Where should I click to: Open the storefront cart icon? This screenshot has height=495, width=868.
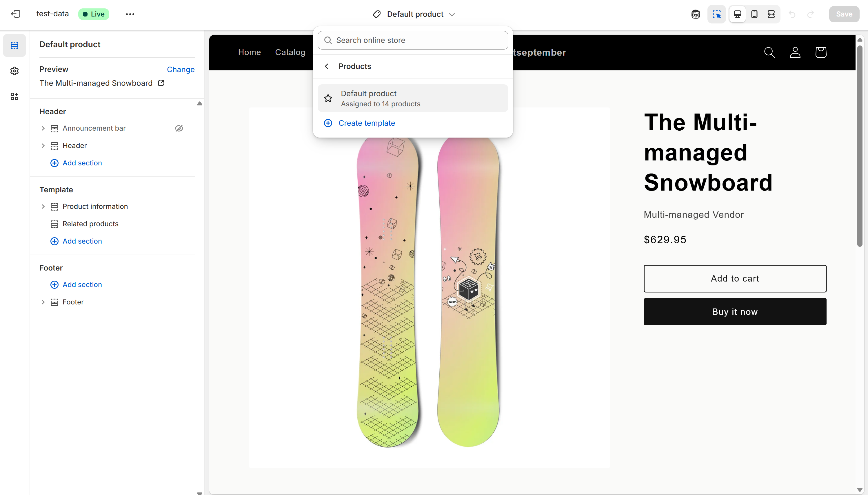point(821,52)
